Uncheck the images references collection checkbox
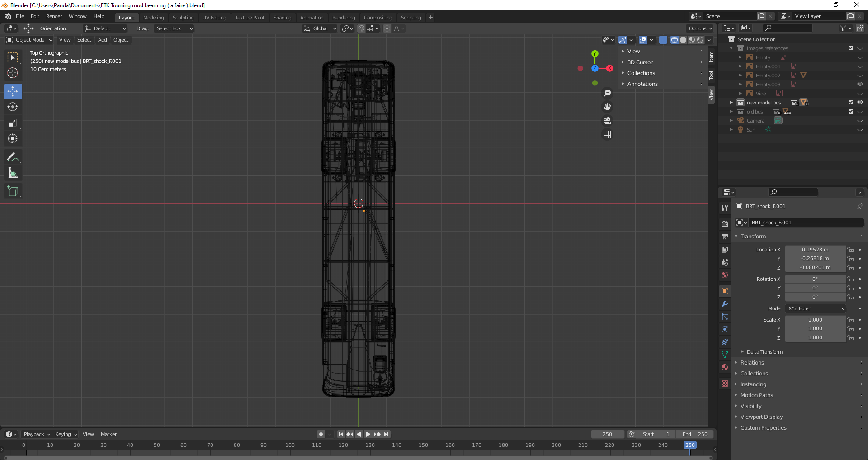The height and width of the screenshot is (460, 868). point(851,48)
